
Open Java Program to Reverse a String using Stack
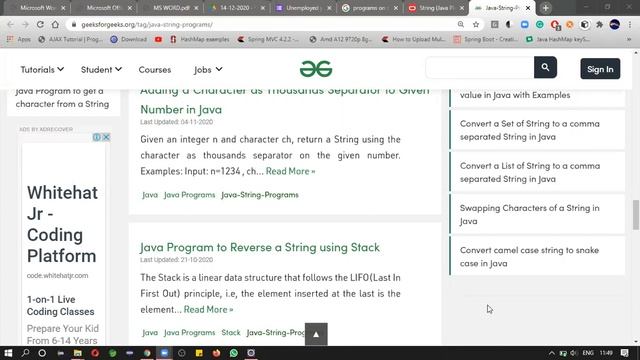tap(260, 247)
